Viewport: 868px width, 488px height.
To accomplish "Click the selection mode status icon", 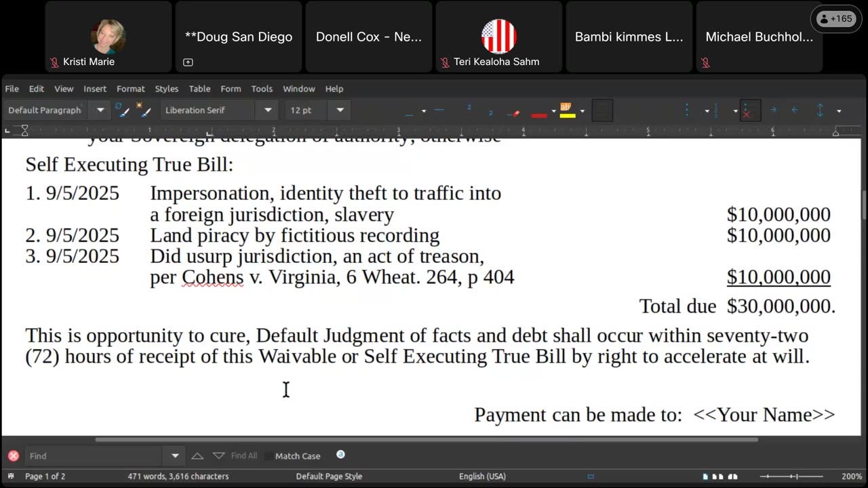I will [x=591, y=476].
